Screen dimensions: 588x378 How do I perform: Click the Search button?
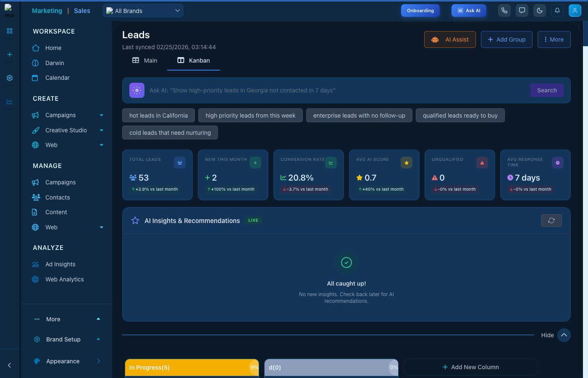coord(547,90)
